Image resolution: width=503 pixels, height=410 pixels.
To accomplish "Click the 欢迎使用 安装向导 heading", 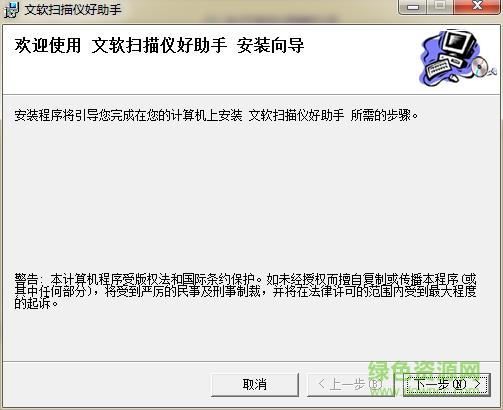I will click(x=159, y=46).
